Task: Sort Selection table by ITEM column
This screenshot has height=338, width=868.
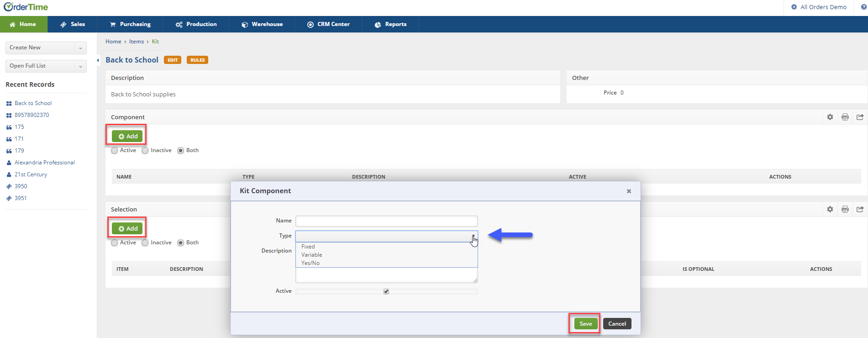Action: (122, 269)
